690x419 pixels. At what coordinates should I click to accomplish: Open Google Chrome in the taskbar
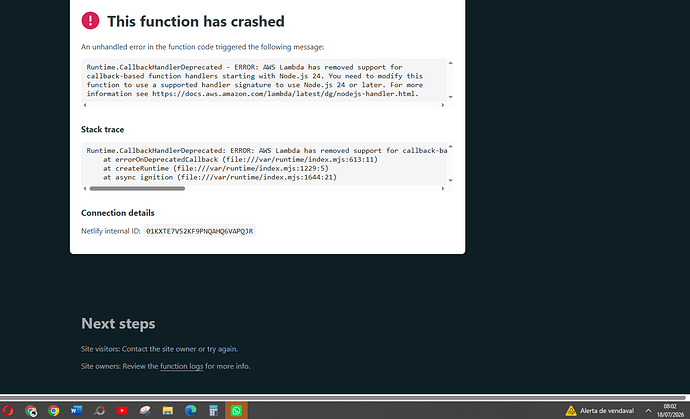pos(54,411)
